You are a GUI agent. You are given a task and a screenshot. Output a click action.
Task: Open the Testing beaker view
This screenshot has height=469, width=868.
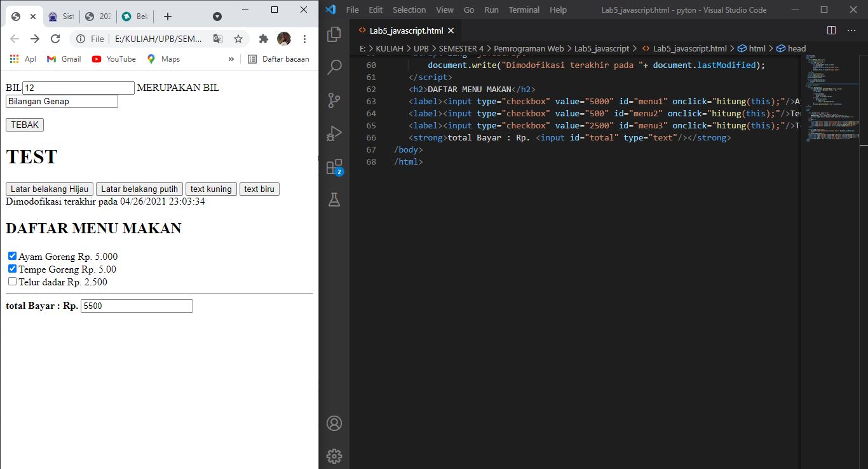pos(334,199)
